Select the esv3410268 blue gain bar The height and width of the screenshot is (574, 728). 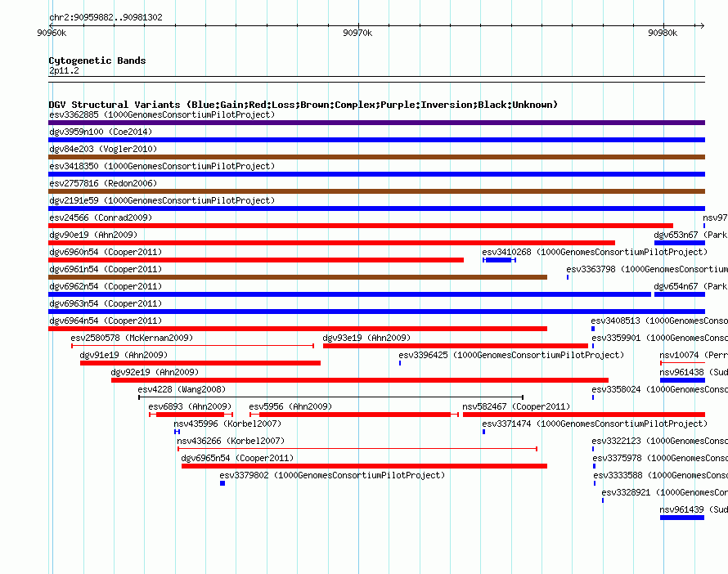tap(499, 260)
